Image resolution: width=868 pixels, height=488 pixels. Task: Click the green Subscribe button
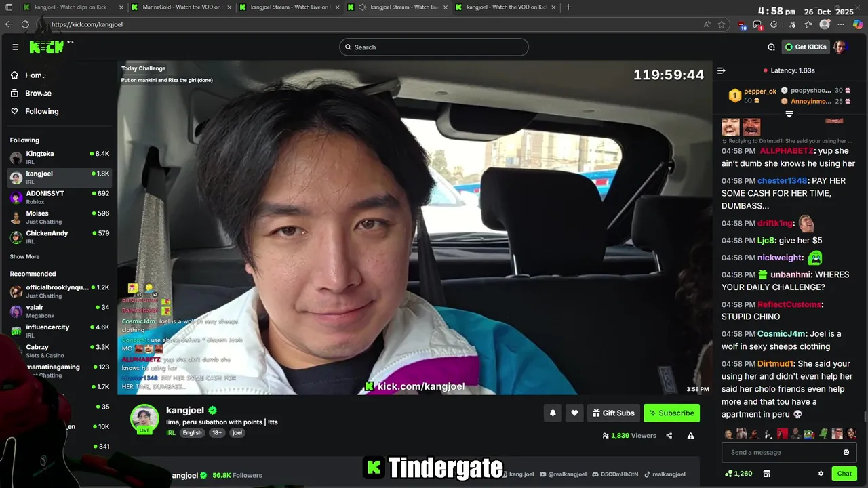(x=671, y=413)
